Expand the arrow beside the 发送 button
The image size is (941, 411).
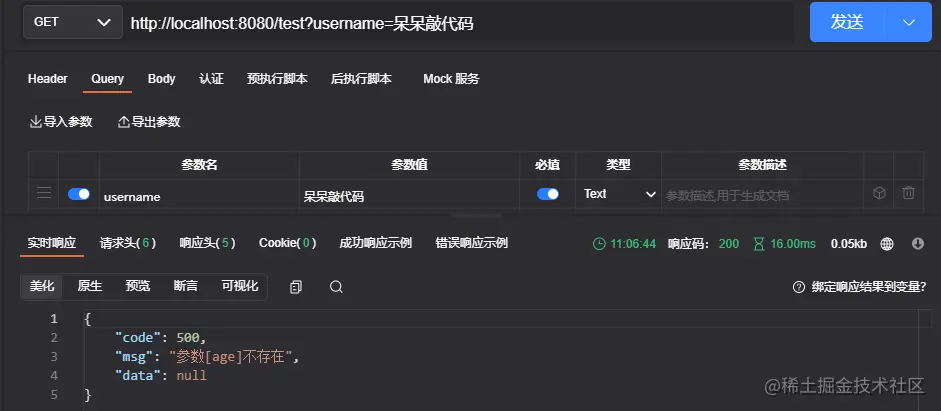coord(909,22)
